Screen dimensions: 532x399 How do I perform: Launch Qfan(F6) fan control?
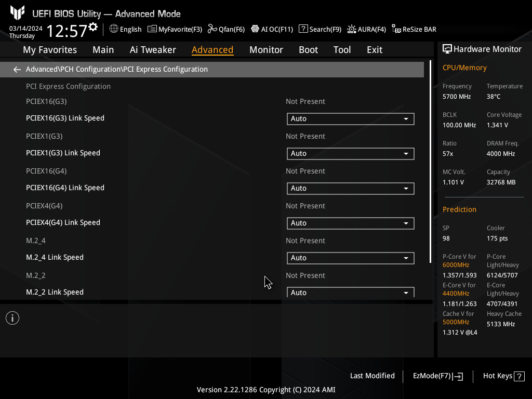[227, 29]
